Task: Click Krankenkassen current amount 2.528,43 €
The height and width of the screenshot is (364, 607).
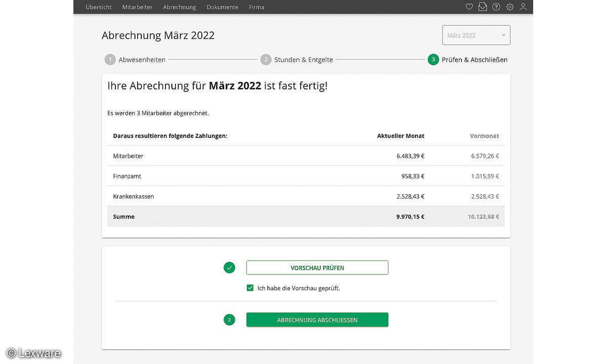Action: tap(410, 196)
